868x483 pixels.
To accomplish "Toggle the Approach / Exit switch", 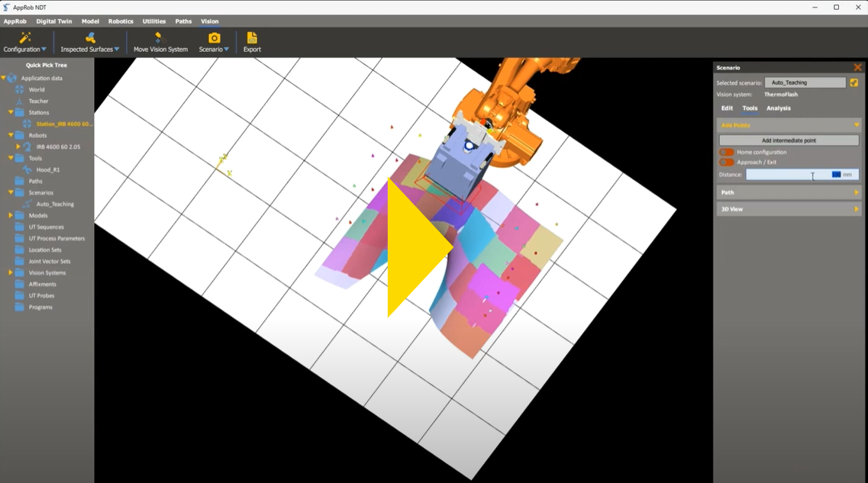I will [726, 163].
